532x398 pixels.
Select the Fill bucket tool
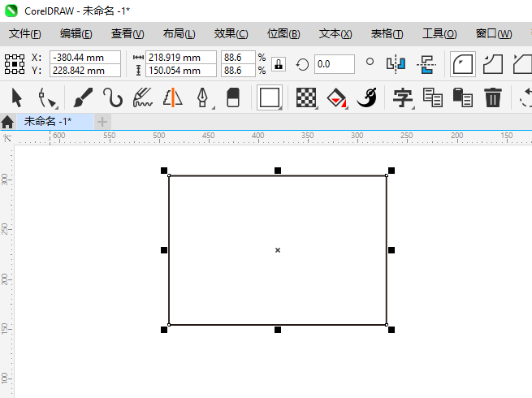pyautogui.click(x=336, y=97)
